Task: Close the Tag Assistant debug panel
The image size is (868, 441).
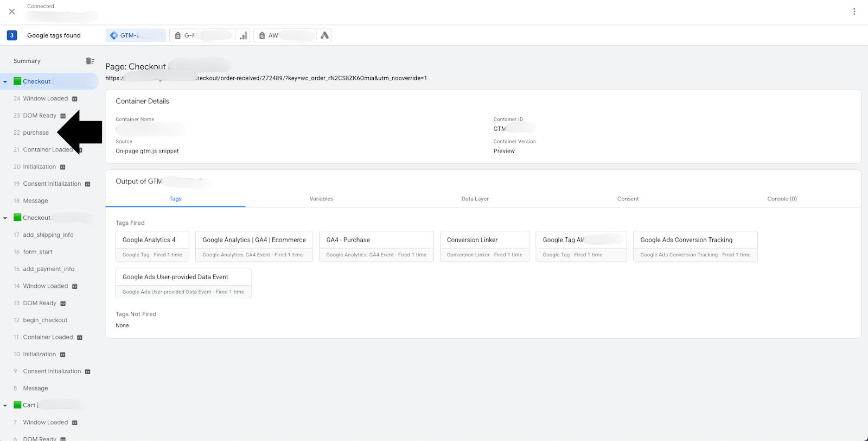Action: coord(12,11)
